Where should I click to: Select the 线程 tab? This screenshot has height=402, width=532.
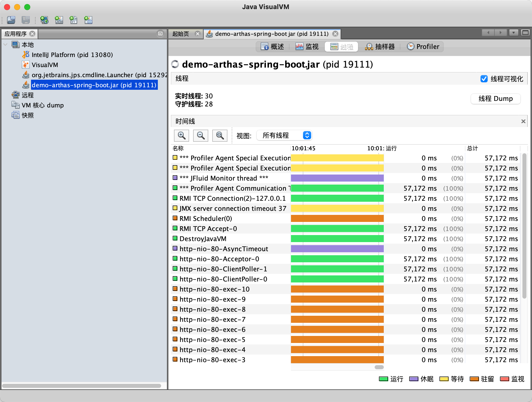pos(341,47)
